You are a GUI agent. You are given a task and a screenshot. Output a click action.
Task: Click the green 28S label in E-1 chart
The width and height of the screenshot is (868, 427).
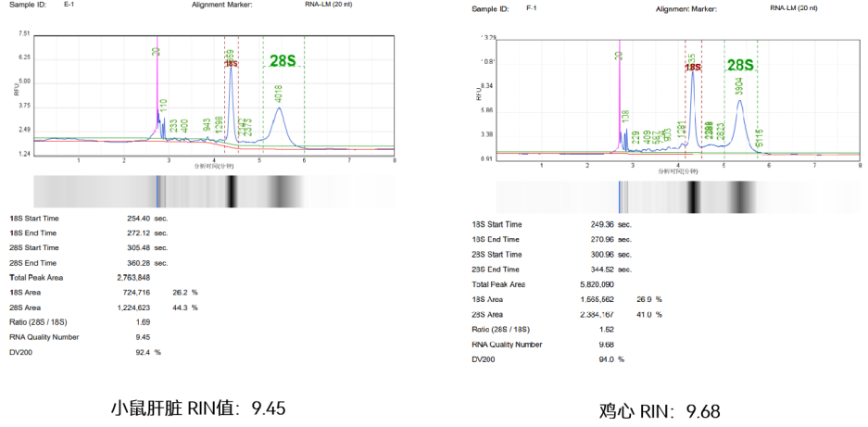click(x=283, y=61)
